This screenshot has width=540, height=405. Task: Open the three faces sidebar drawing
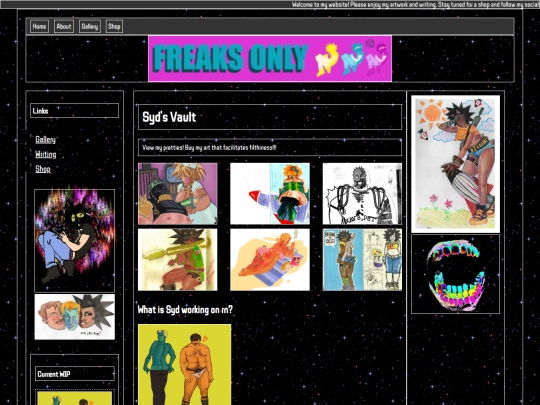74,317
